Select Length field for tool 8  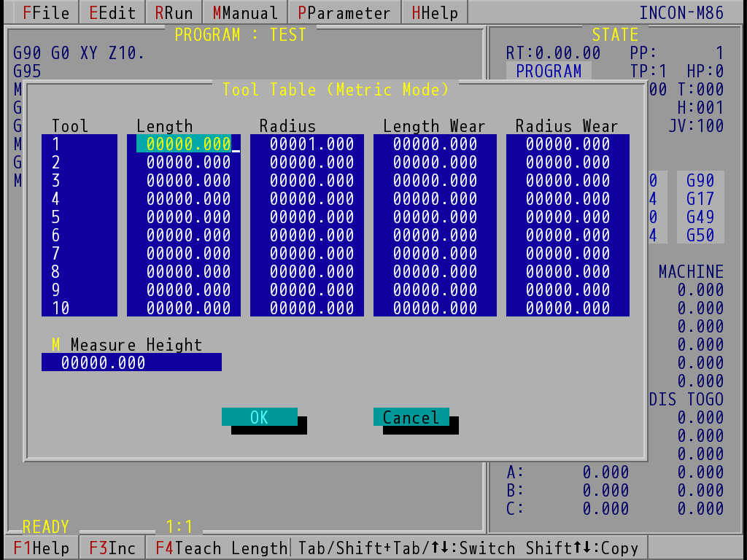pos(184,271)
